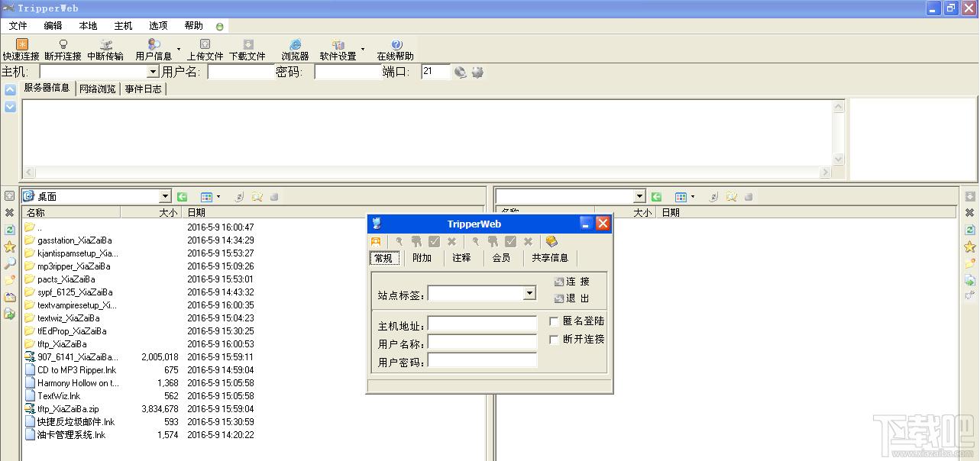This screenshot has width=980, height=461.
Task: Expand the 主机 host address dropdown
Action: click(x=153, y=72)
